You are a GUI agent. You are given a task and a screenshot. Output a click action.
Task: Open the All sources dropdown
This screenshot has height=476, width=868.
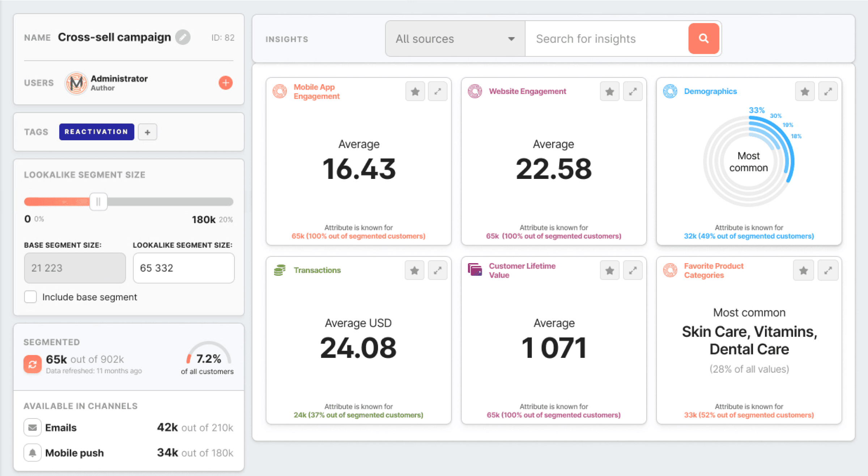coord(455,39)
